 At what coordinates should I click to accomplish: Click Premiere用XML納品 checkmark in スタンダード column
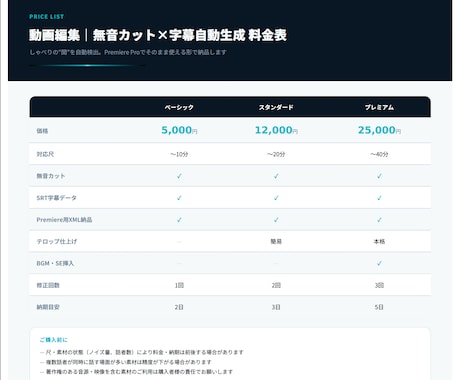276,220
